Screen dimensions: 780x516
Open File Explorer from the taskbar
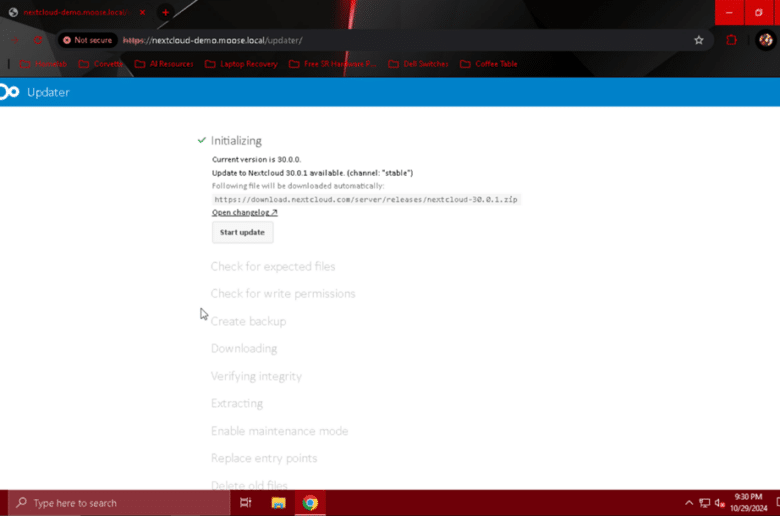click(278, 503)
